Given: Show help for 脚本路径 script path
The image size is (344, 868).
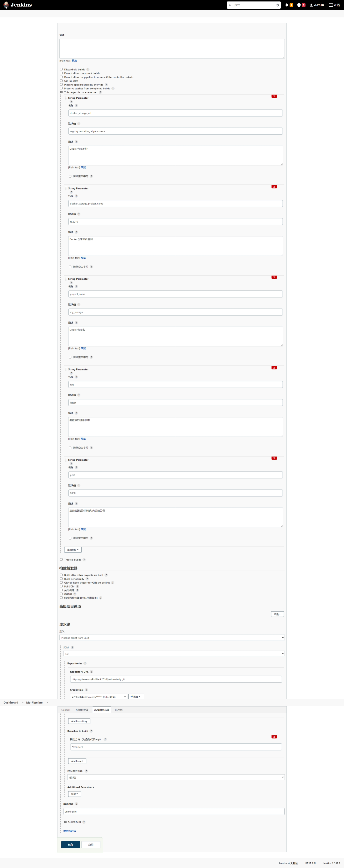Looking at the screenshot, I should pos(76,804).
